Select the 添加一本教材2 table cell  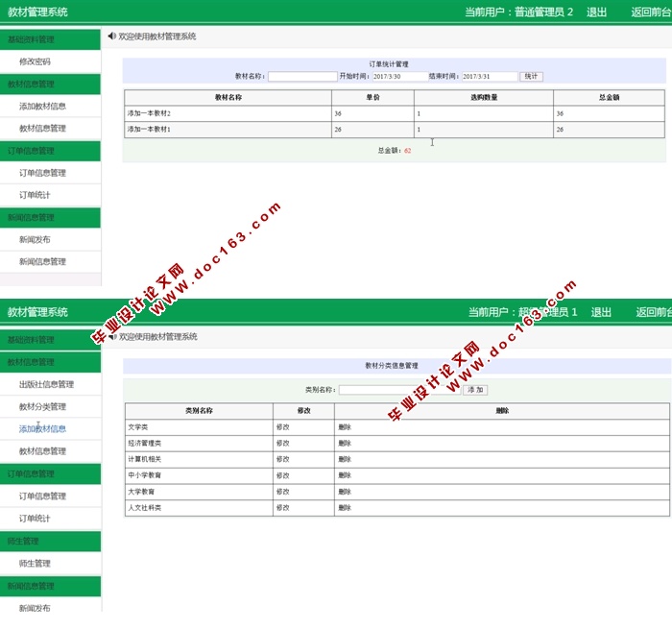coord(228,113)
